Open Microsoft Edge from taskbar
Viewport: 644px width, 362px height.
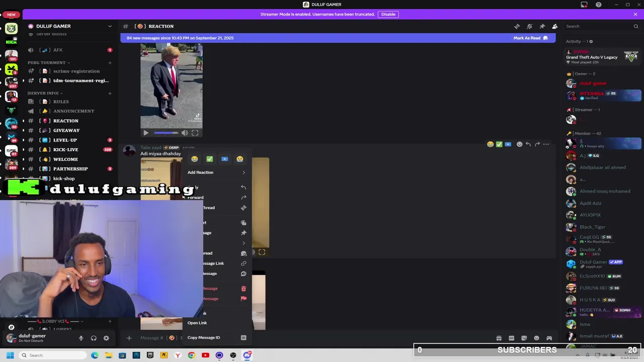pyautogui.click(x=95, y=355)
